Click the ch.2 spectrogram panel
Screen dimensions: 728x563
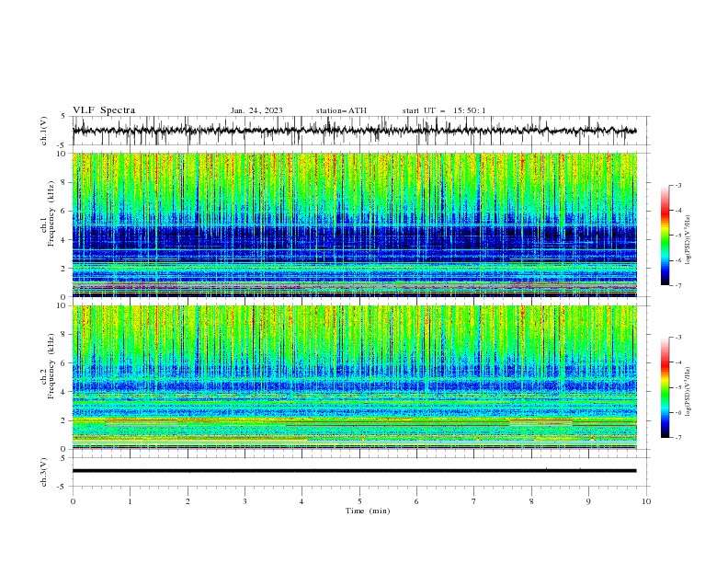coord(355,377)
